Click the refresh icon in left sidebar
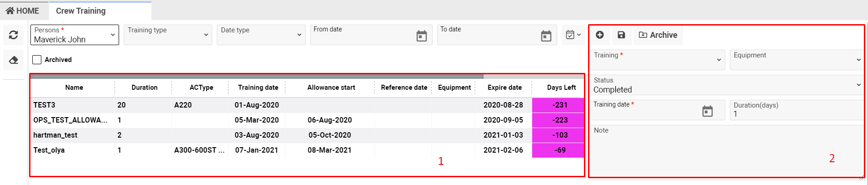Screen dimensions: 868x185 point(13,35)
